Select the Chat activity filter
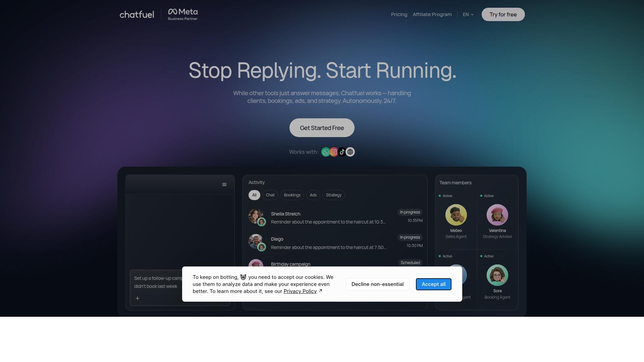This screenshot has height=362, width=644. tap(270, 195)
